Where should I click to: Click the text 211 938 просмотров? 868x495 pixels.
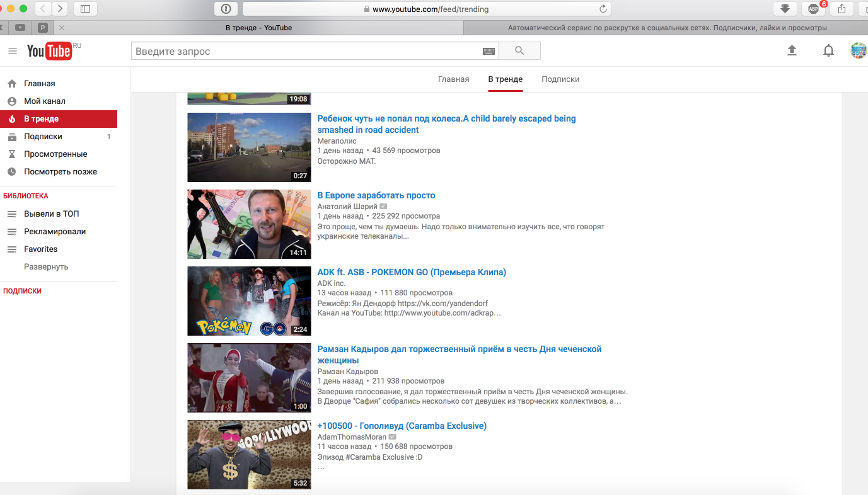pyautogui.click(x=408, y=381)
